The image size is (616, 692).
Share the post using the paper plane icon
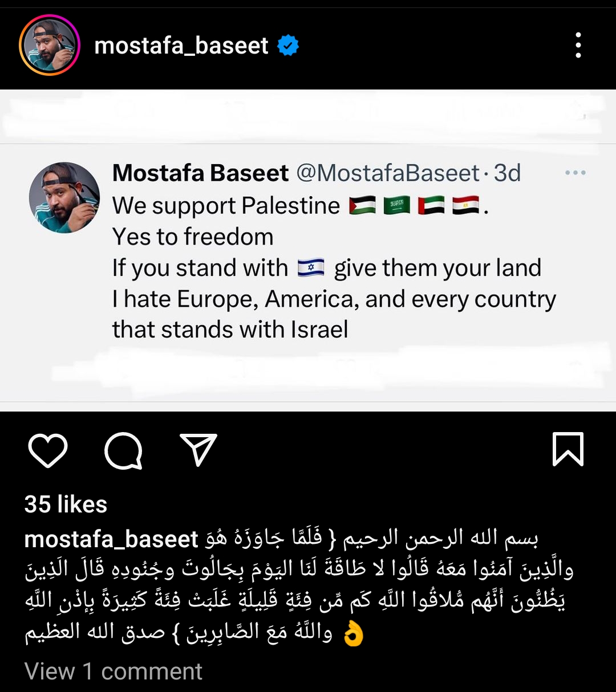click(198, 449)
